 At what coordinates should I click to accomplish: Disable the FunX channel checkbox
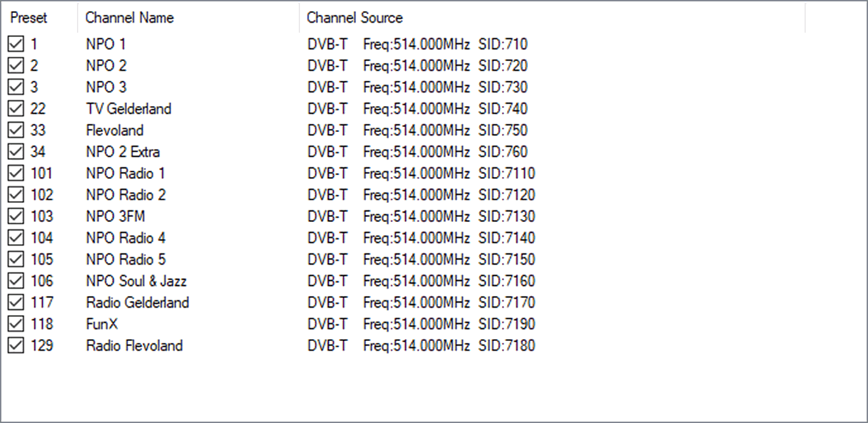point(16,324)
